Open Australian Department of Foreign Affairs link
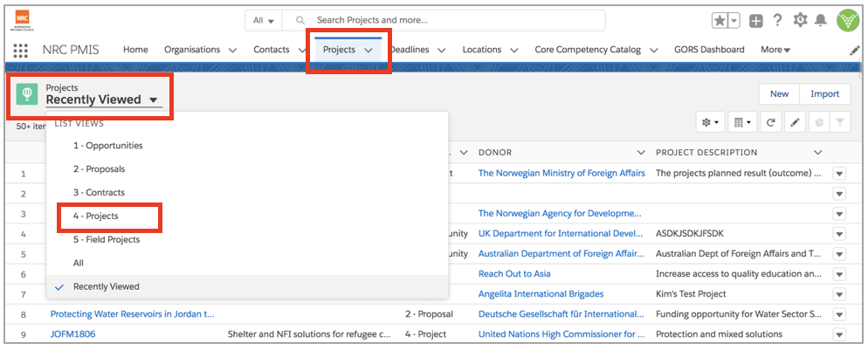The image size is (868, 350). pos(561,254)
